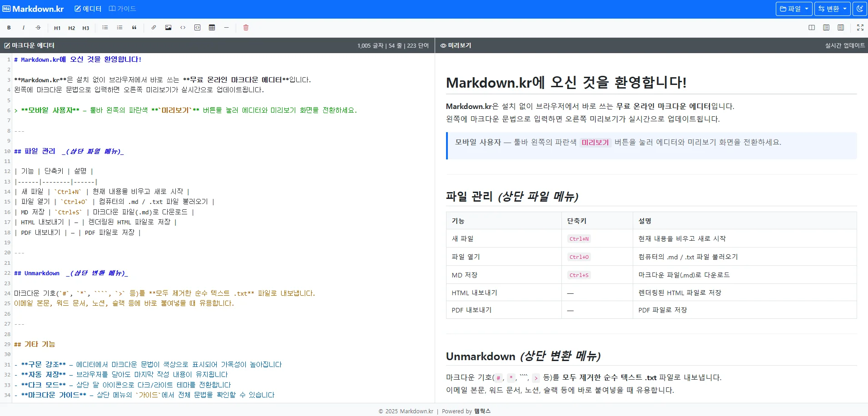Insert a horizontal rule with the dash icon
This screenshot has height=416, width=868.
pyautogui.click(x=226, y=28)
